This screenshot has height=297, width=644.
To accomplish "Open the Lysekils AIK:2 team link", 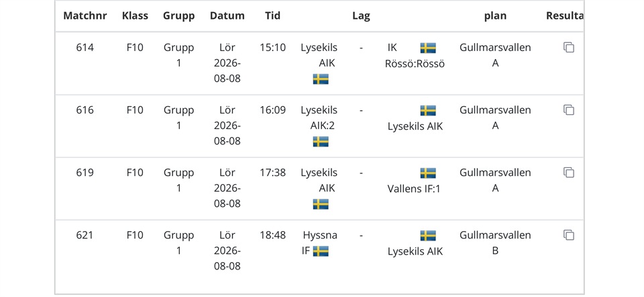I will point(319,118).
